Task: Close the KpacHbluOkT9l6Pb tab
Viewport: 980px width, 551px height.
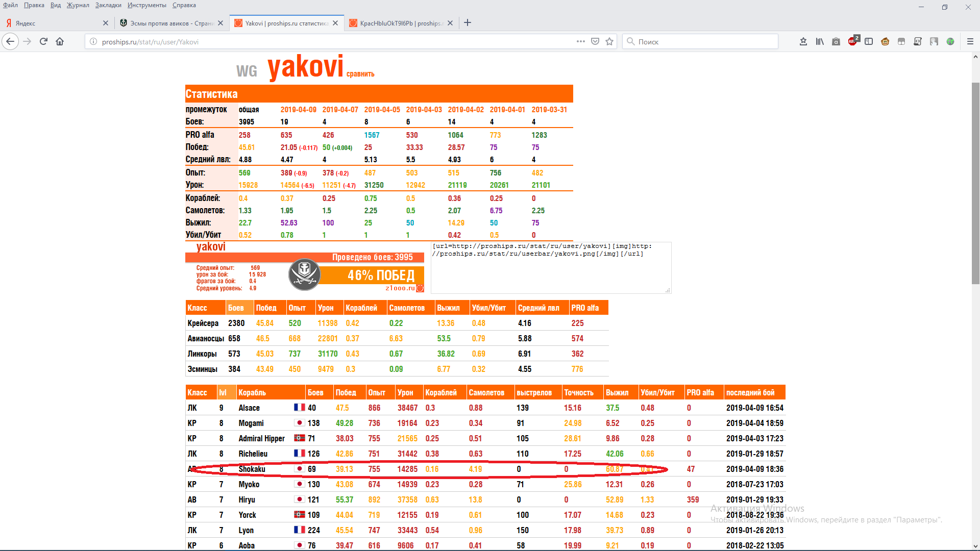Action: click(450, 23)
